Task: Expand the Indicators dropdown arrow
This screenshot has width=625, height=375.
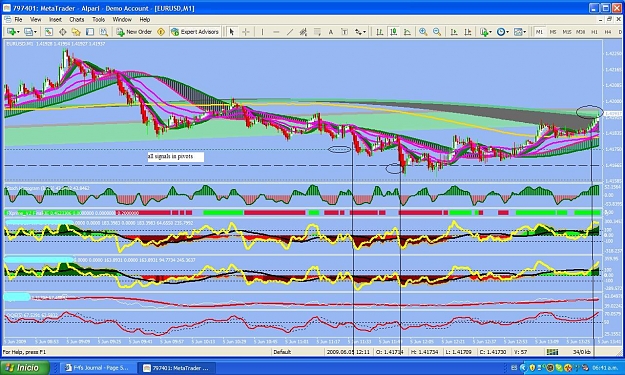Action: [x=491, y=32]
